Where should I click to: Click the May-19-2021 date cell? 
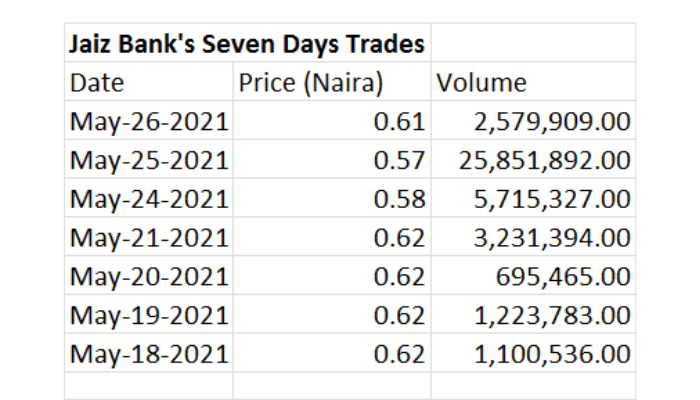pyautogui.click(x=148, y=315)
